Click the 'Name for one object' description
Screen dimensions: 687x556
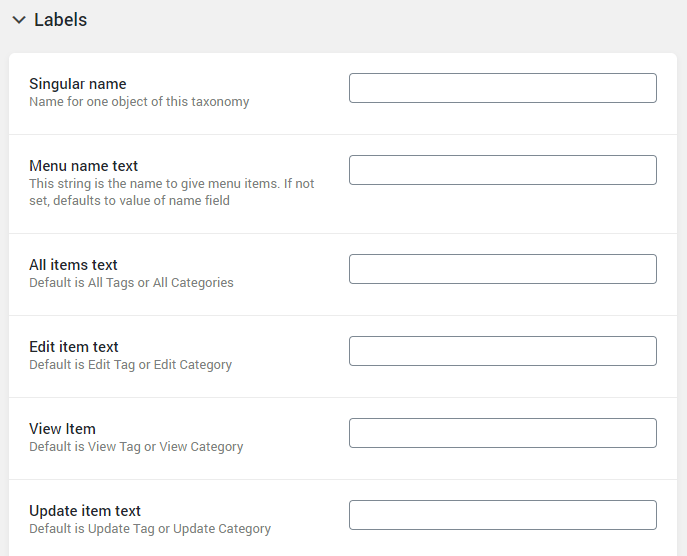pos(139,102)
